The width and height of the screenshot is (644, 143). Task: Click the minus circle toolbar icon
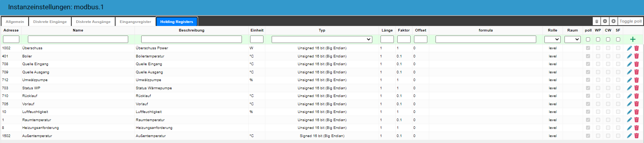coord(605,21)
